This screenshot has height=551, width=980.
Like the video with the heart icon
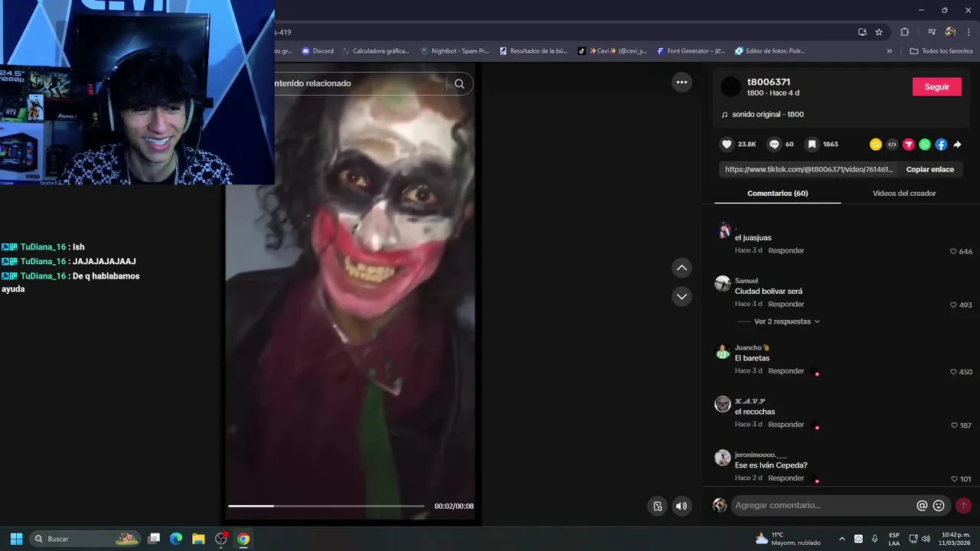pyautogui.click(x=727, y=144)
